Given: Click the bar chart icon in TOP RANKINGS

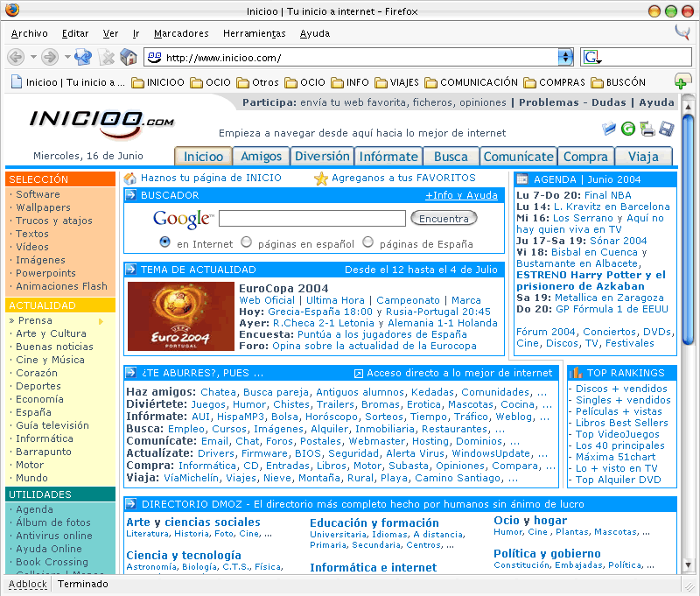Looking at the screenshot, I should pos(576,372).
